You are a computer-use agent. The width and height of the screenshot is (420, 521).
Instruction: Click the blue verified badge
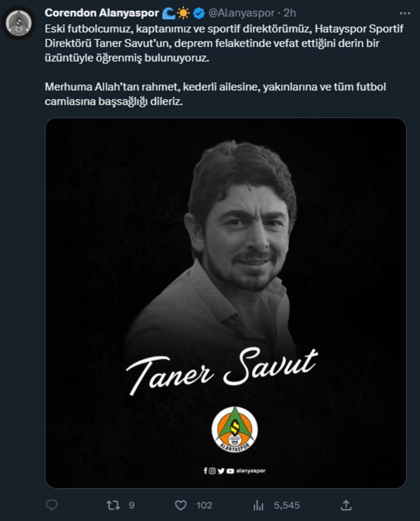199,13
